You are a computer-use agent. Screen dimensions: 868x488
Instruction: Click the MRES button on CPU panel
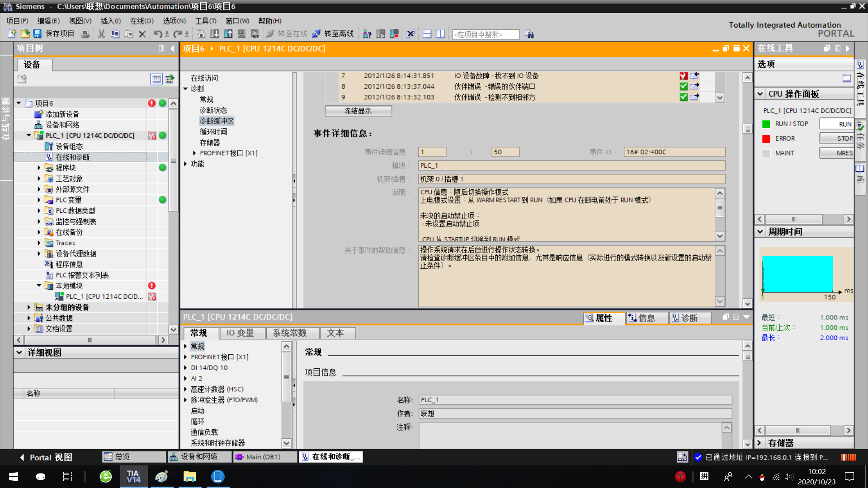836,153
